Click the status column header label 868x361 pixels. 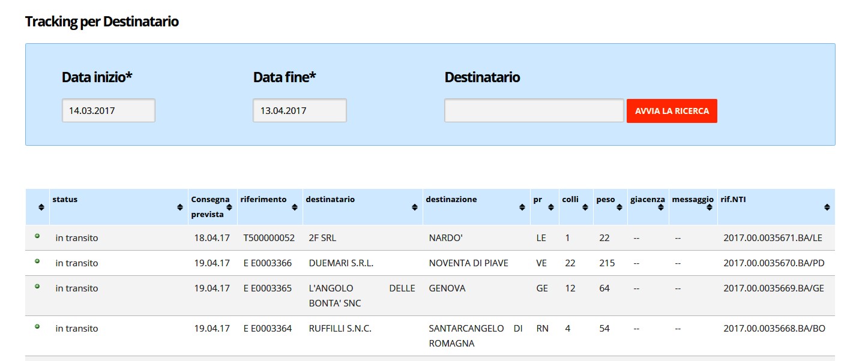tap(65, 200)
